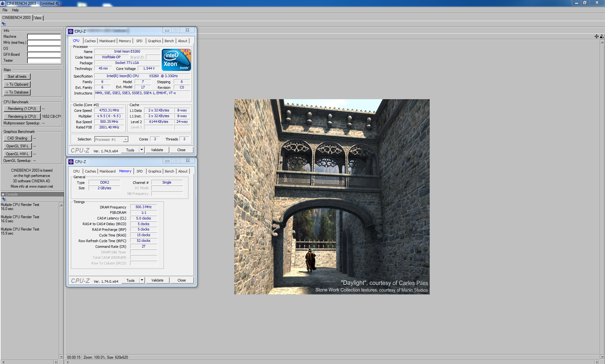Screen dimensions: 605x364
Task: Click the 500.3 MHz DRAM Frequency value
Action: coord(143,207)
